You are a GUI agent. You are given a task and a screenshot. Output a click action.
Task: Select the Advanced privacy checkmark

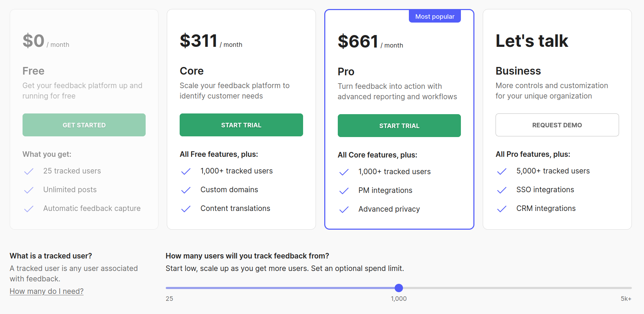pyautogui.click(x=344, y=209)
